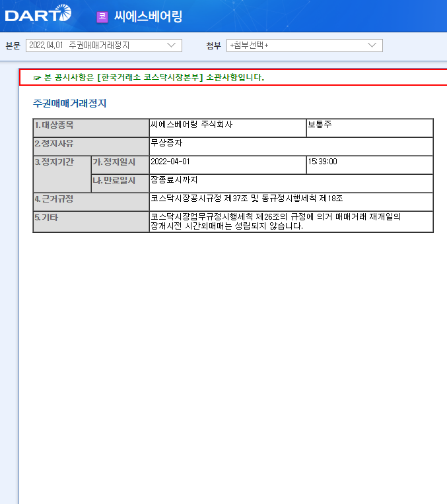Click the 씨에스베어링 company name header
The height and width of the screenshot is (504, 447).
click(x=149, y=16)
